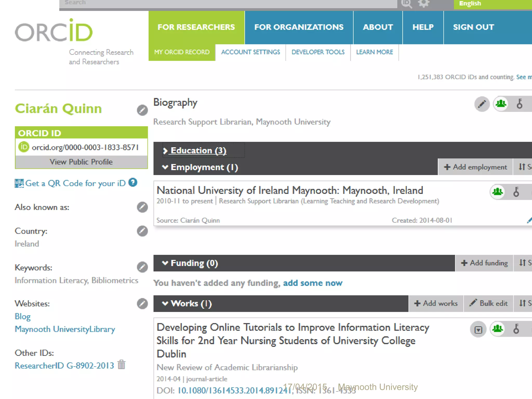Edit employment entry blue pencil icon

point(529,220)
